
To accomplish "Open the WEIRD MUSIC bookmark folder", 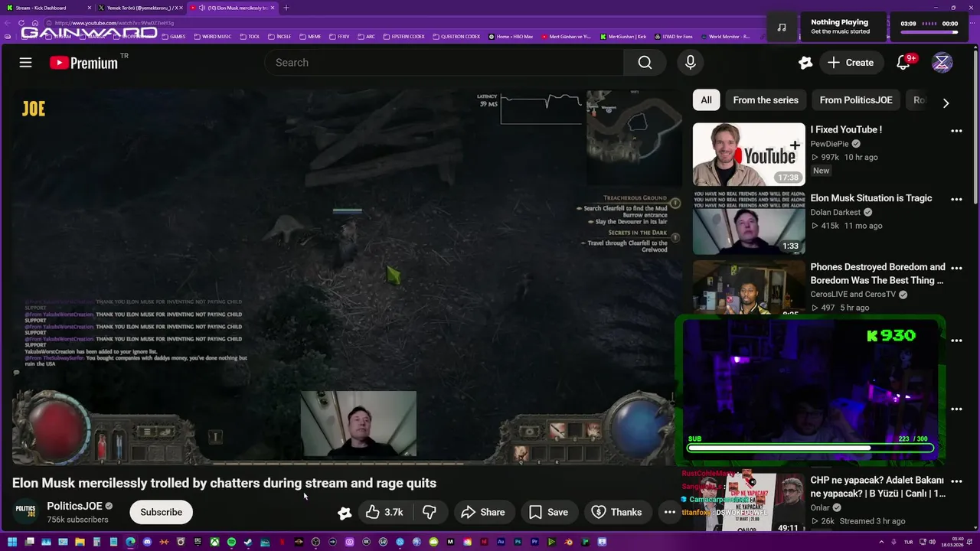I will tap(213, 37).
